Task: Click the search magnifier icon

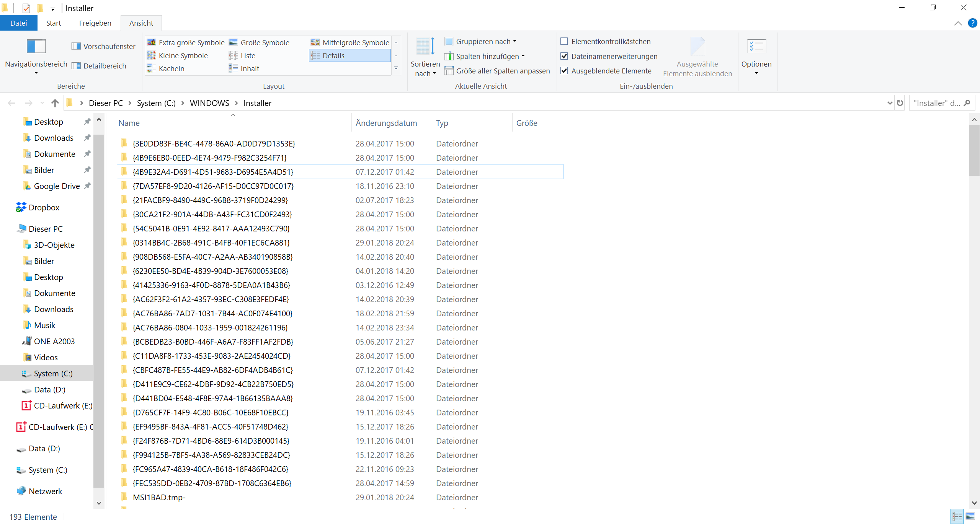Action: [x=967, y=103]
